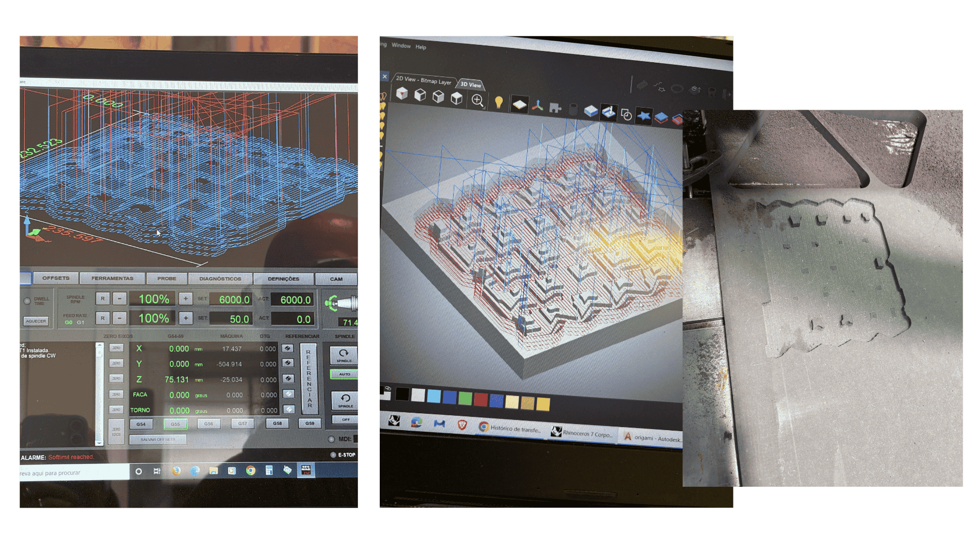980x551 pixels.
Task: Click the Chrome icon in left Windows taskbar
Action: [250, 470]
